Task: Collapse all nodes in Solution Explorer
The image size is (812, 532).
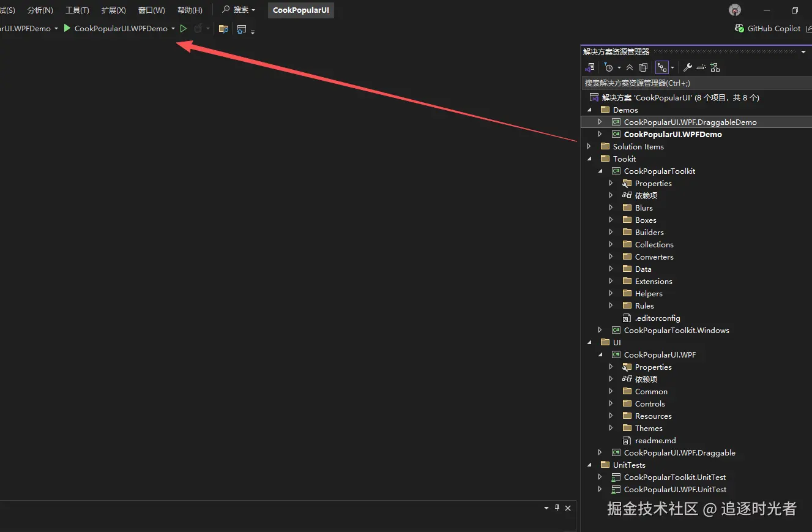Action: click(x=630, y=67)
